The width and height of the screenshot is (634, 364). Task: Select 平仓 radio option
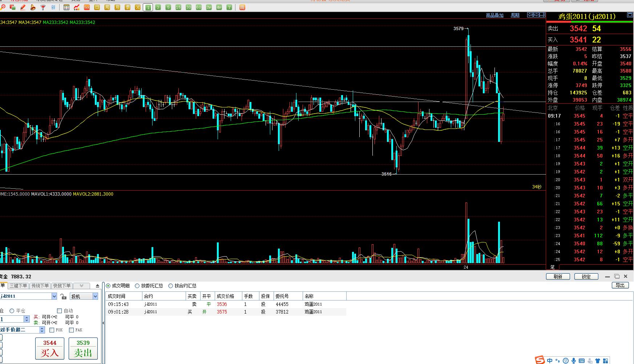click(x=12, y=311)
